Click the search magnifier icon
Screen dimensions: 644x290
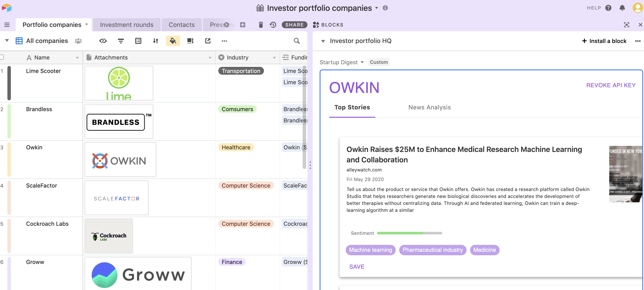click(297, 41)
